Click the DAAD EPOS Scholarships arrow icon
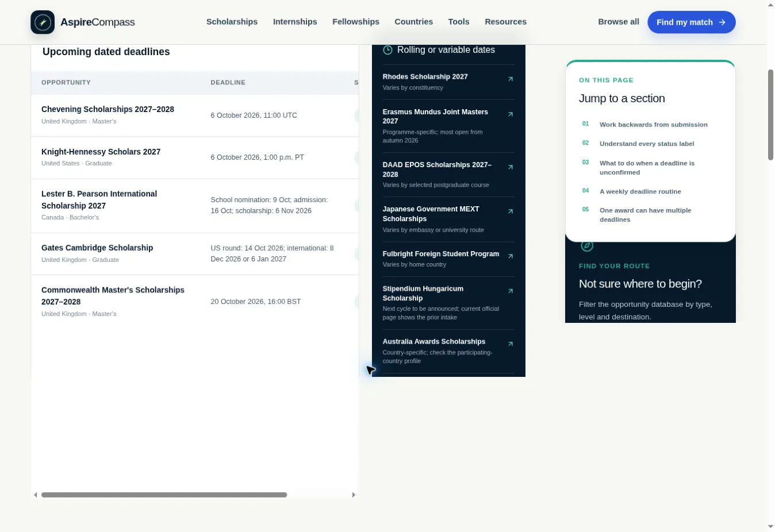The image size is (775, 532). 511,167
